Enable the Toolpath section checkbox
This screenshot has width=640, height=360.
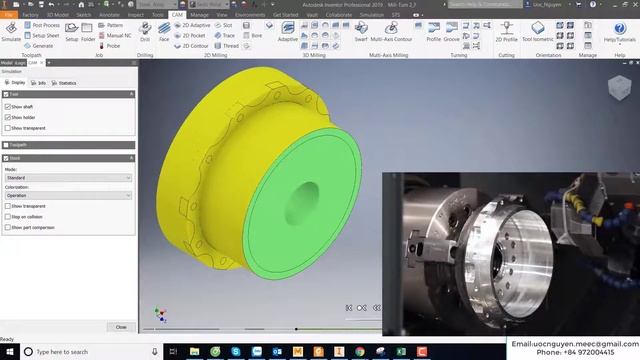(x=6, y=145)
